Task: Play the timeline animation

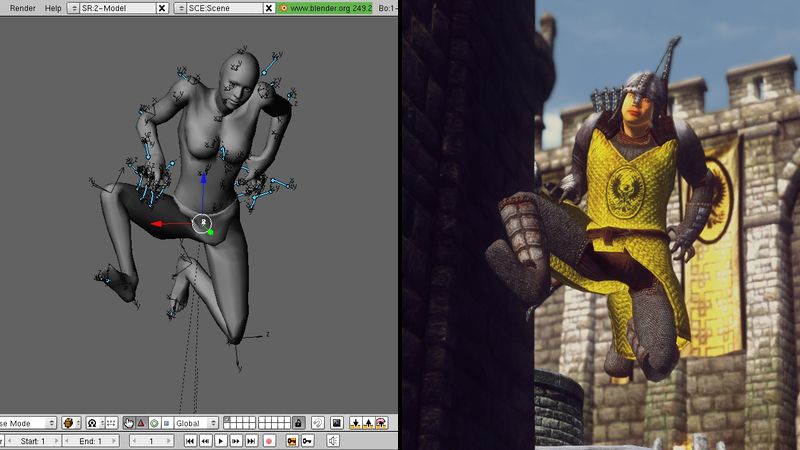Action: (220, 441)
